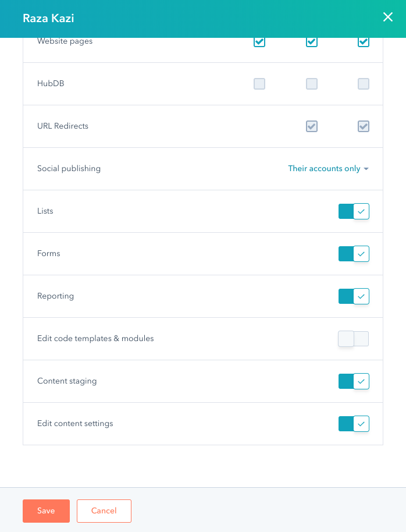This screenshot has height=532, width=406.
Task: Save the user permission changes
Action: tap(46, 510)
